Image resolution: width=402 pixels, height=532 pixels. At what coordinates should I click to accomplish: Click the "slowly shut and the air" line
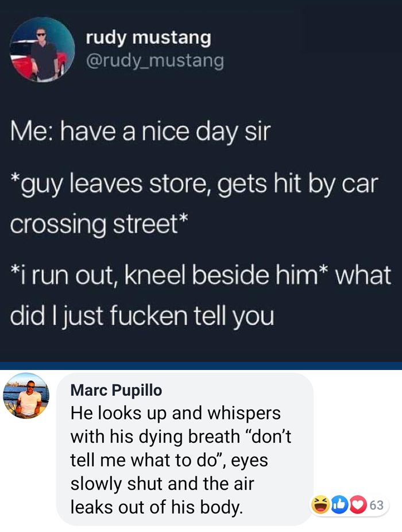[x=162, y=483]
